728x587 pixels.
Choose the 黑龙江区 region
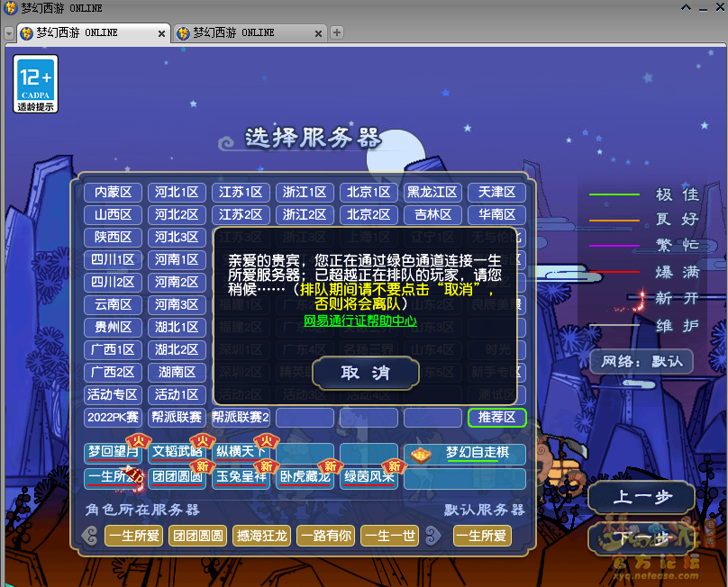(x=432, y=192)
